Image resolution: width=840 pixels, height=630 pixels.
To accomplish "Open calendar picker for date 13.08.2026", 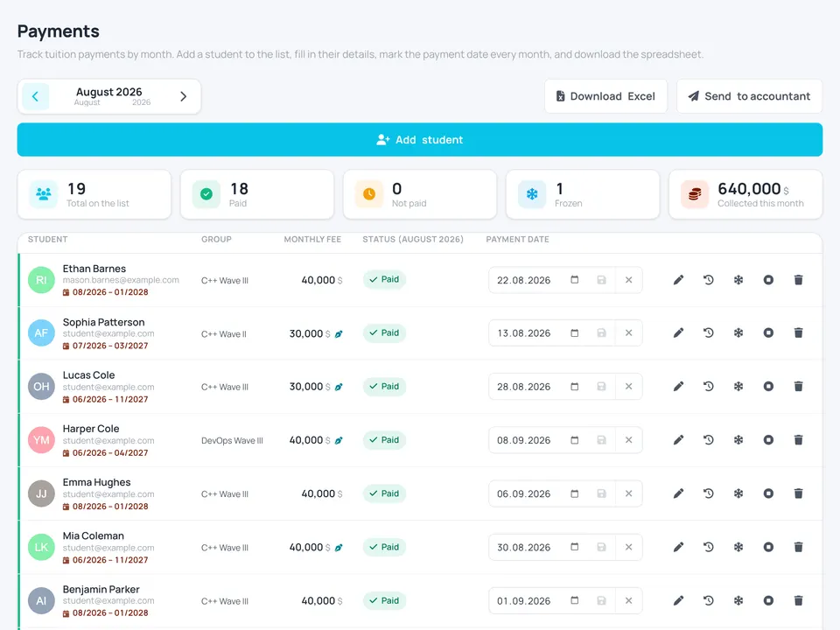I will (x=574, y=332).
